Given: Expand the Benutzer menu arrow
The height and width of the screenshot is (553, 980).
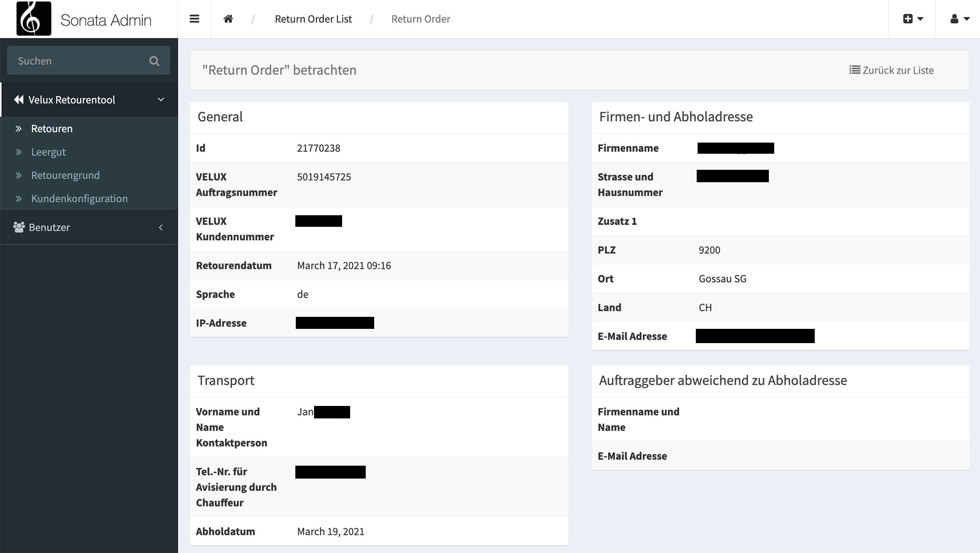Looking at the screenshot, I should pyautogui.click(x=161, y=227).
